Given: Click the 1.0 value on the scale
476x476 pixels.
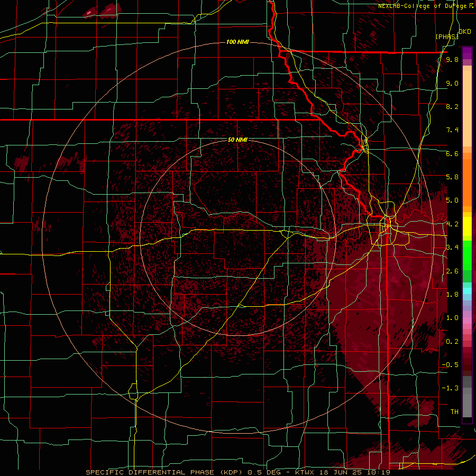Looking at the screenshot, I should (452, 318).
